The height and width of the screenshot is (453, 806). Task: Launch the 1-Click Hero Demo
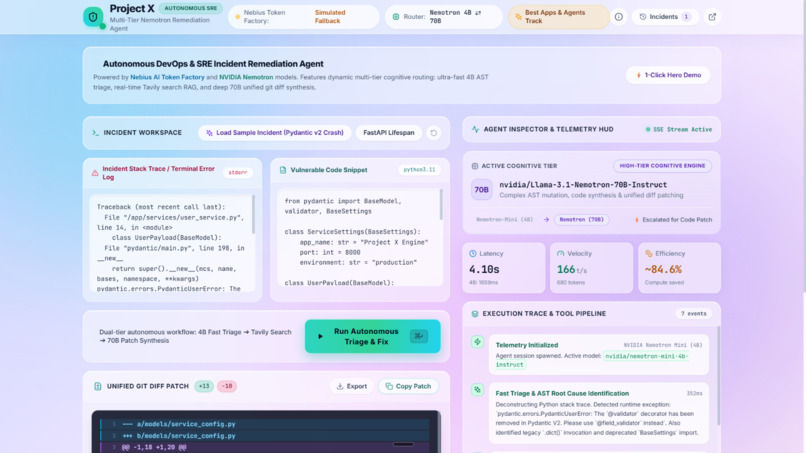[668, 75]
